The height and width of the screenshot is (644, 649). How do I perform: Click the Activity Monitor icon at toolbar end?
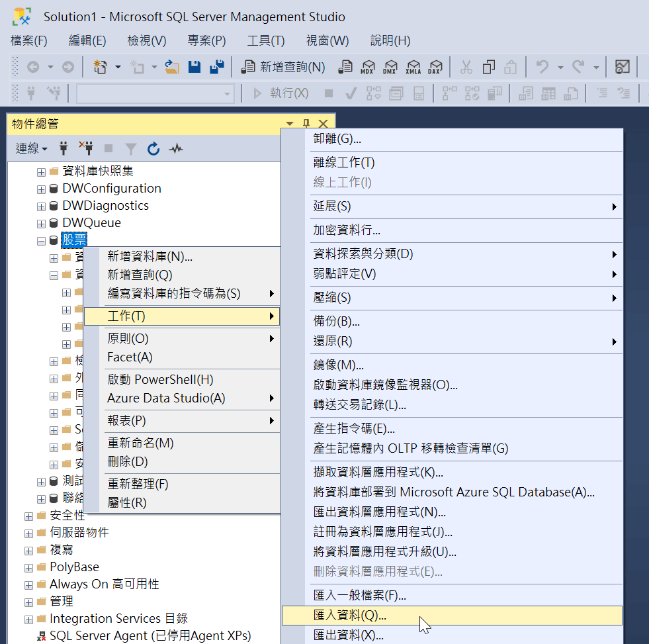tap(622, 67)
